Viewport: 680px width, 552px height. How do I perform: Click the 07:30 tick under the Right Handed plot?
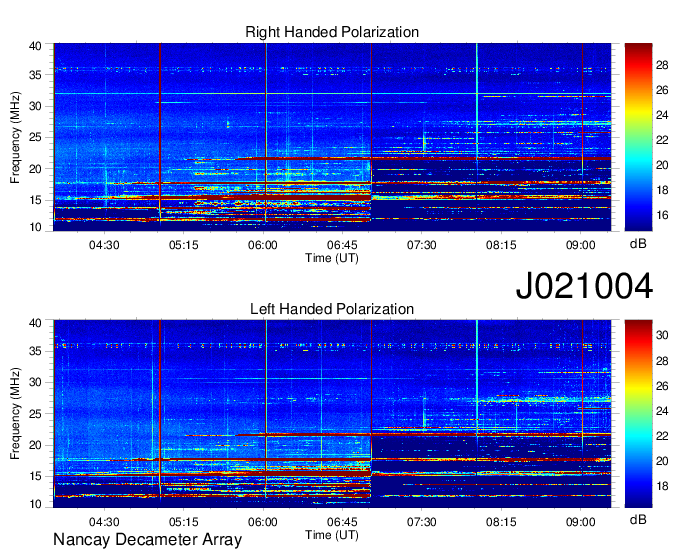pos(422,245)
